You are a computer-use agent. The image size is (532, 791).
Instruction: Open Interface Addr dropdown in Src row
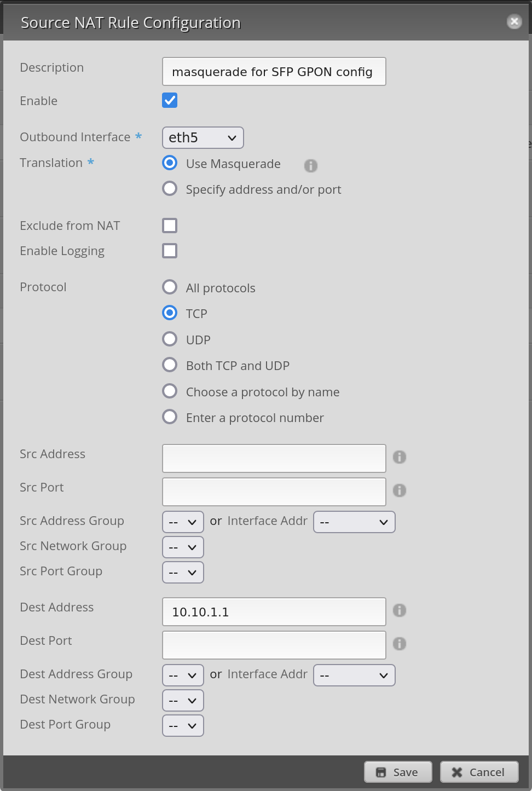[x=354, y=522]
